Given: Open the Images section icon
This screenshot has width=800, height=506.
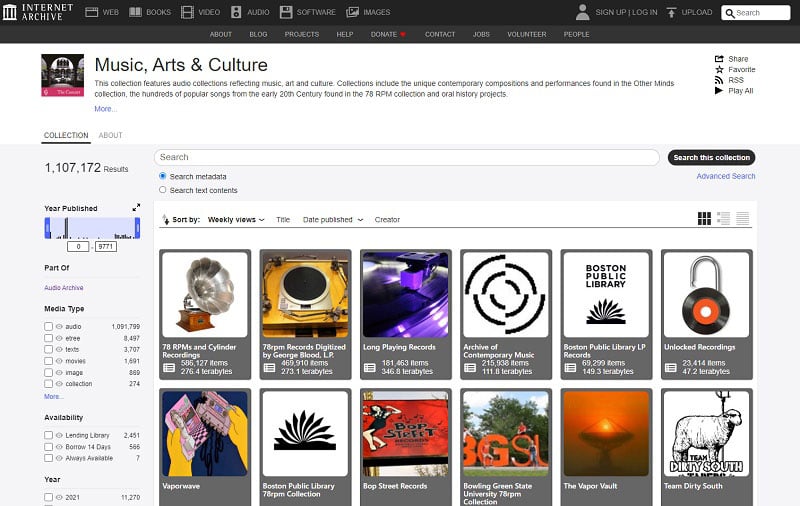Looking at the screenshot, I should [353, 12].
